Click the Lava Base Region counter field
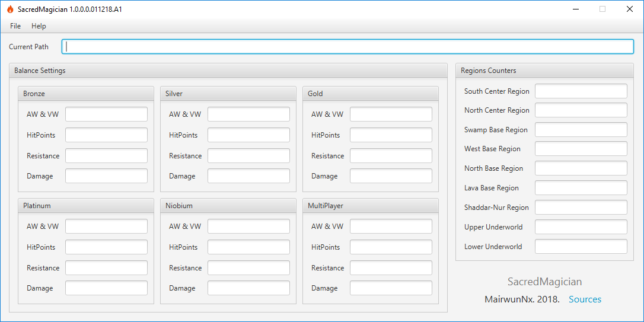 pos(581,188)
